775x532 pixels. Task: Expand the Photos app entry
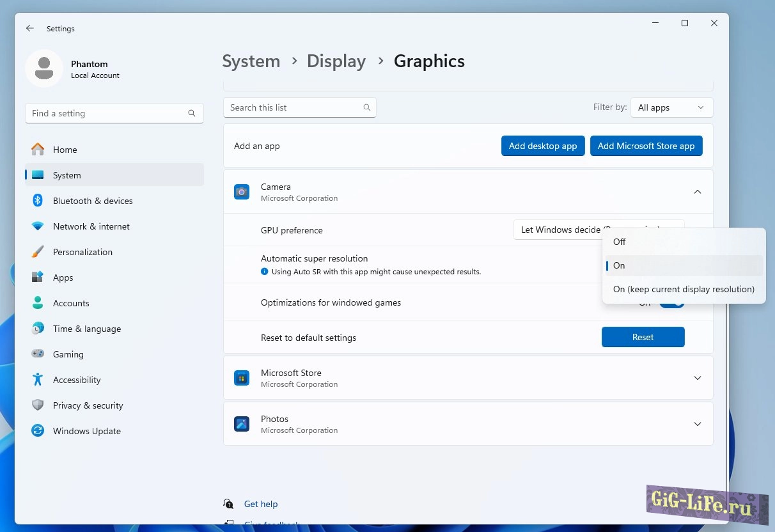click(698, 424)
